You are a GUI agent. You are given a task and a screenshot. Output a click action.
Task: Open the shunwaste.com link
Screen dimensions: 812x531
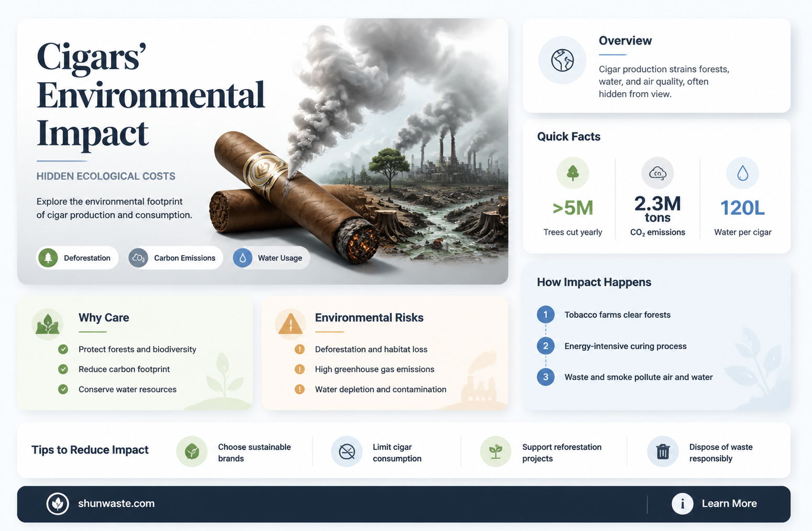tap(116, 504)
